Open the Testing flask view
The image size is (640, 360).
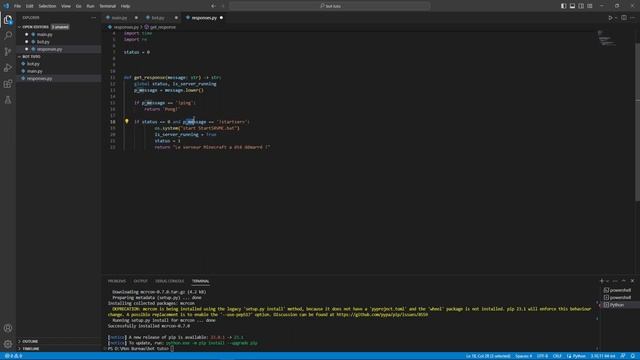point(8,100)
